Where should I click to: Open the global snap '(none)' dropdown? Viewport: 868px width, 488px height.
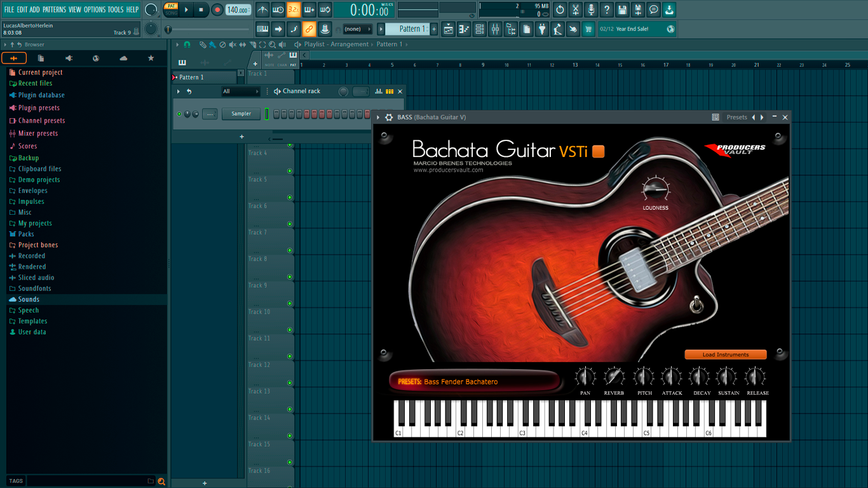357,29
